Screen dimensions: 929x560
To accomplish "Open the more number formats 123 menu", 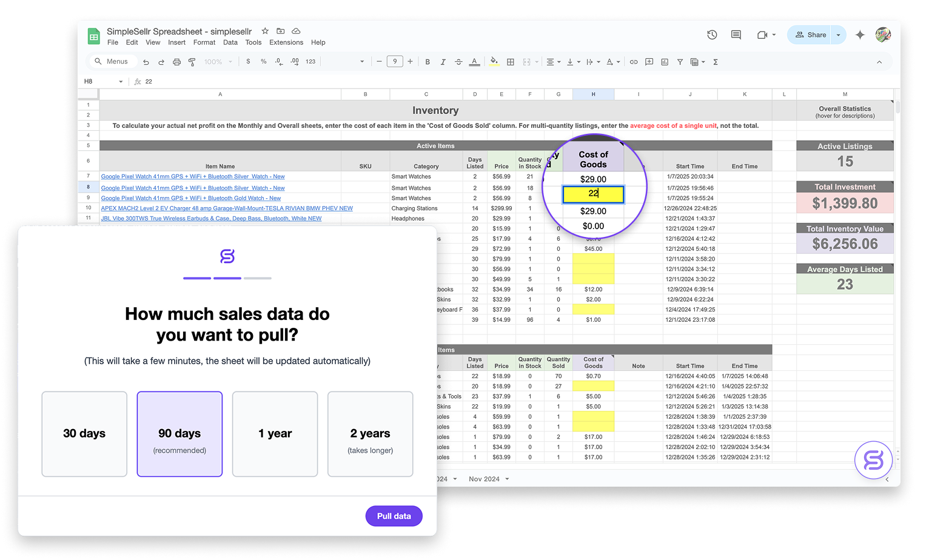I will (310, 62).
